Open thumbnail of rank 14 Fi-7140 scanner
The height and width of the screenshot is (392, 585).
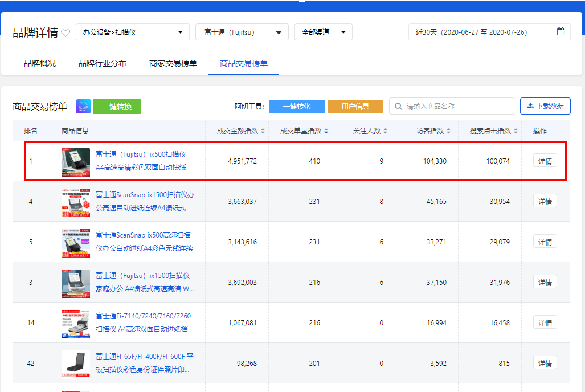pos(76,324)
